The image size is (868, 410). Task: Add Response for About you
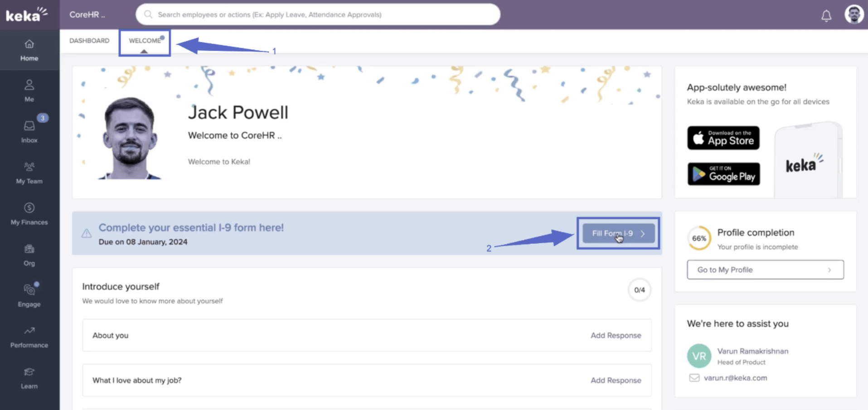point(615,335)
